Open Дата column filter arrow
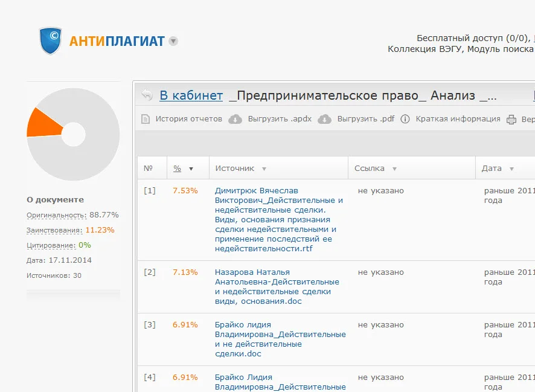The height and width of the screenshot is (392, 535). click(511, 169)
